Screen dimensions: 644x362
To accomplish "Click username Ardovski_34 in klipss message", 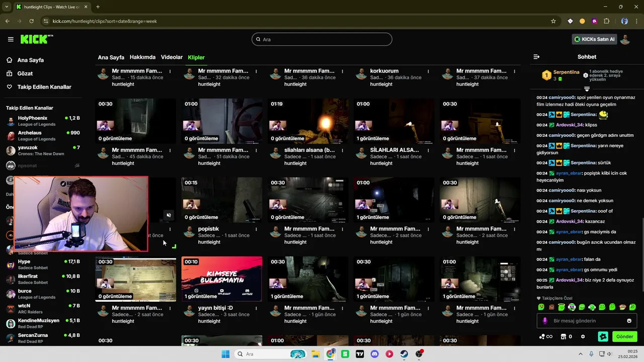I will (570, 125).
